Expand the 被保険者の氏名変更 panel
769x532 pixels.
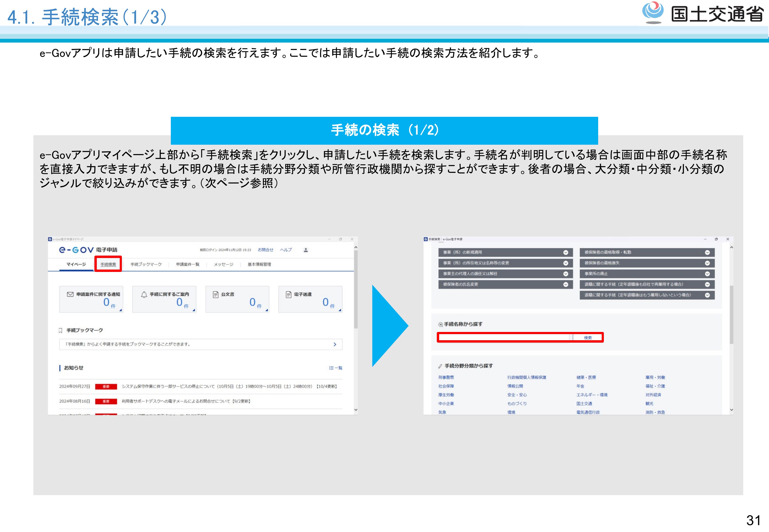point(566,284)
